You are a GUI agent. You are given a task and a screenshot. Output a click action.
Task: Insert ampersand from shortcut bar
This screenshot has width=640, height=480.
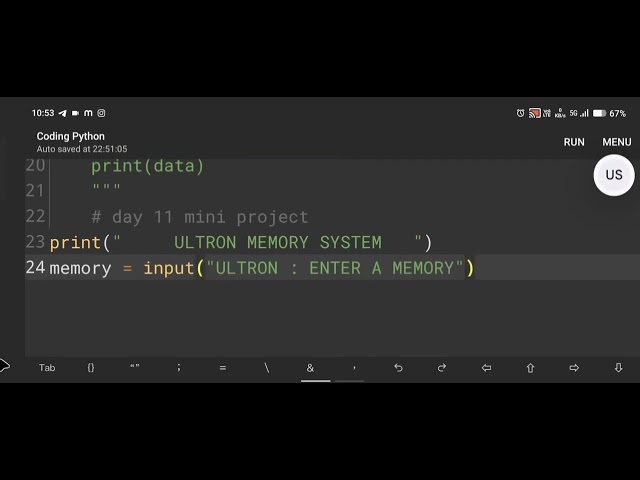click(x=310, y=368)
